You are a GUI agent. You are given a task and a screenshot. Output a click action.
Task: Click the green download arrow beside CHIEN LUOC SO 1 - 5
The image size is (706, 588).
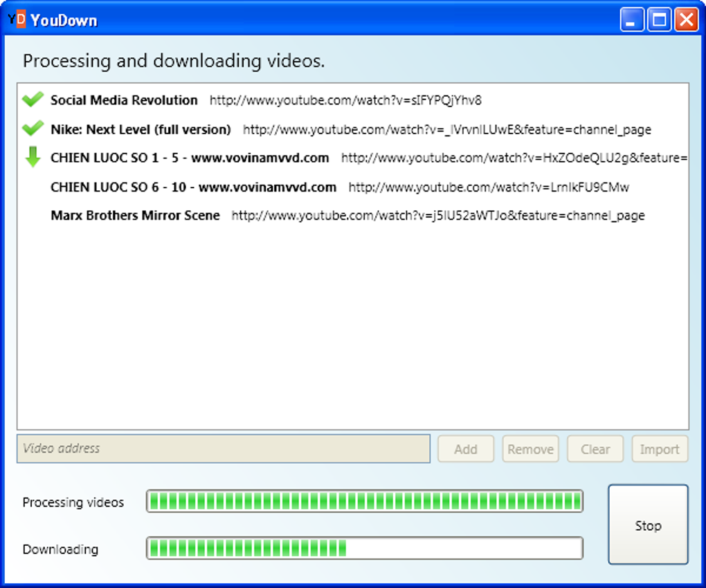33,157
